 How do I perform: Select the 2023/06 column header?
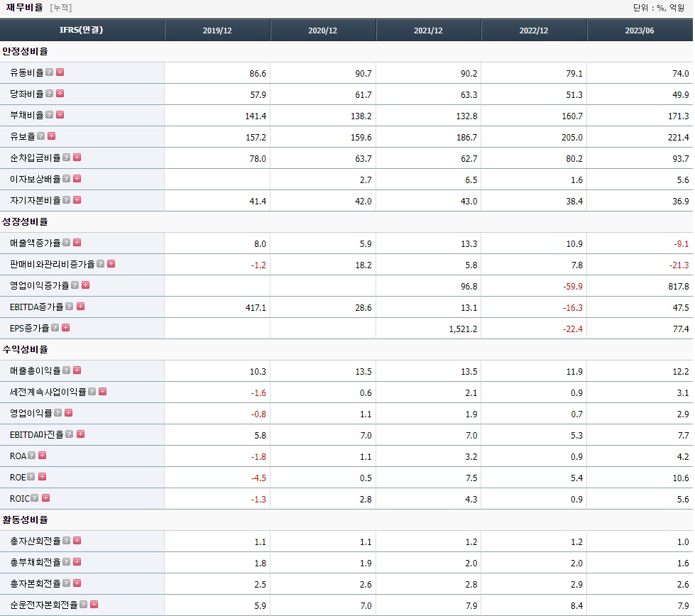click(640, 30)
